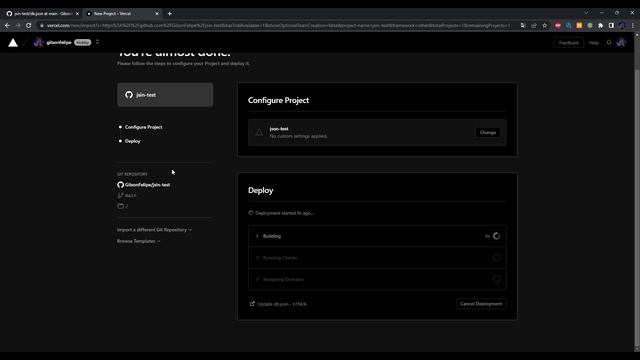Expand the Building log section
The height and width of the screenshot is (360, 640).
point(377,236)
